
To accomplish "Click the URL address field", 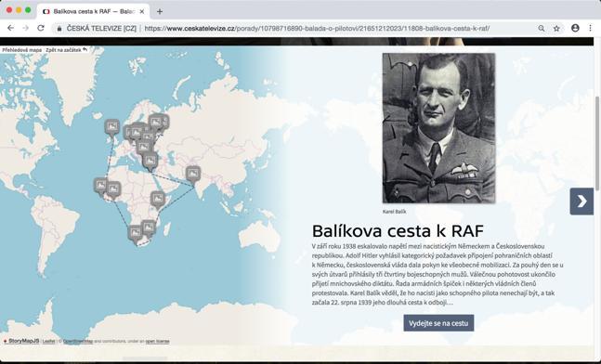I will tap(317, 29).
